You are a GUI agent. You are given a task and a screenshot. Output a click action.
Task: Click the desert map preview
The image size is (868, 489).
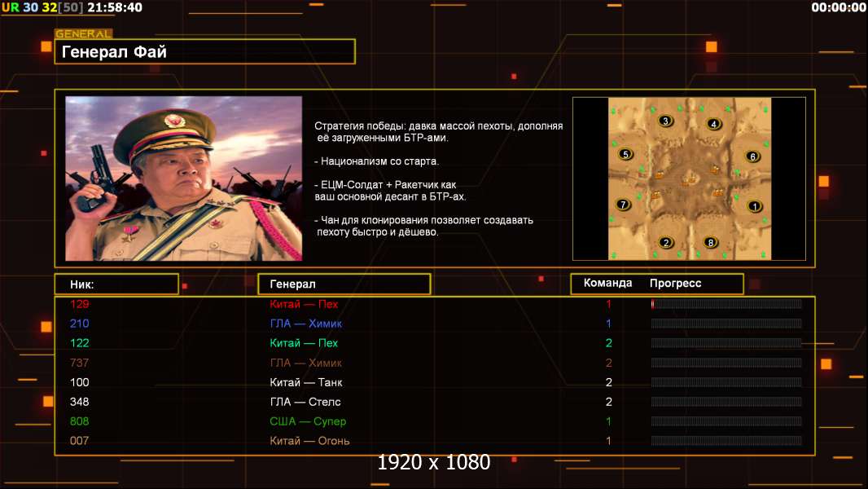pyautogui.click(x=689, y=178)
